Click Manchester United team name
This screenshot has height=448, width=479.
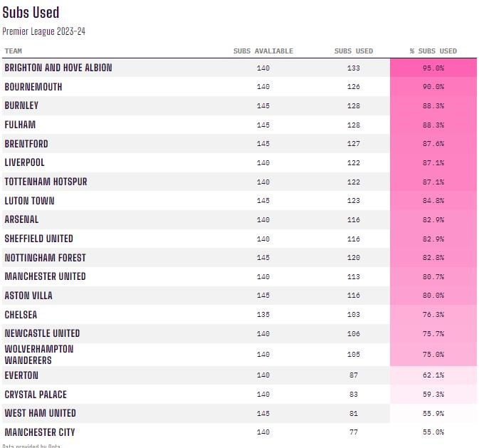(45, 276)
